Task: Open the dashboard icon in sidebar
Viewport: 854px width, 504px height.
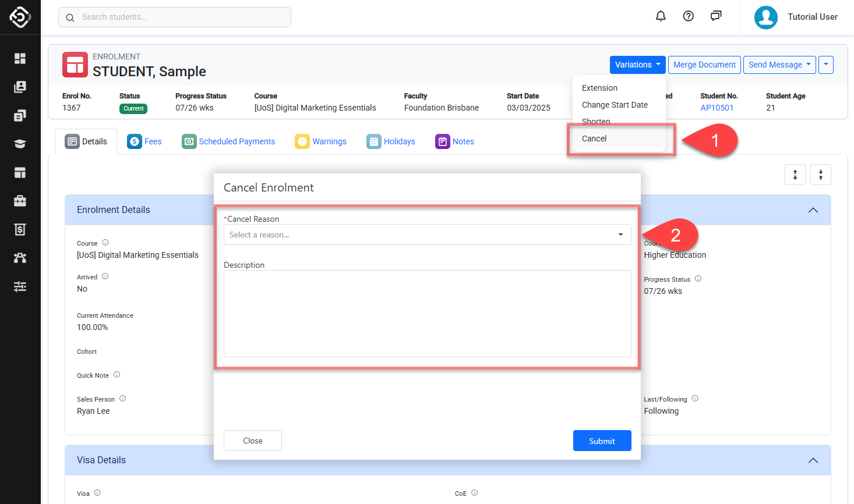Action: click(x=20, y=58)
